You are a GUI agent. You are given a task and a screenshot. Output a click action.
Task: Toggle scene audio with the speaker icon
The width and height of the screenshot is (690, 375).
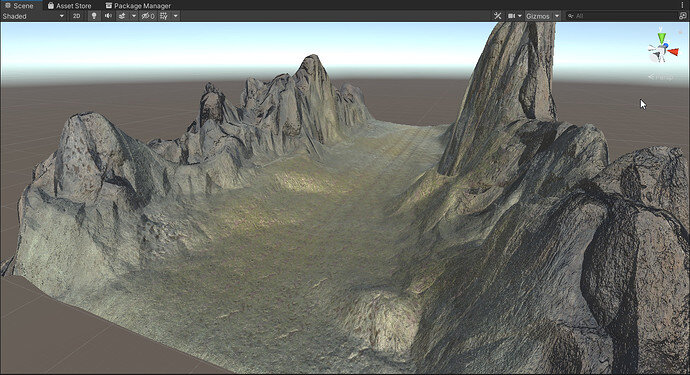[108, 16]
